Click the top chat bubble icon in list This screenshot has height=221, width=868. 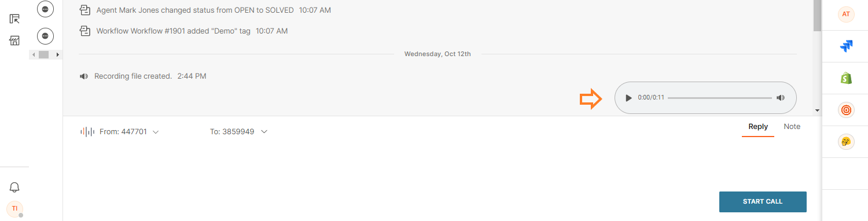pyautogui.click(x=46, y=9)
